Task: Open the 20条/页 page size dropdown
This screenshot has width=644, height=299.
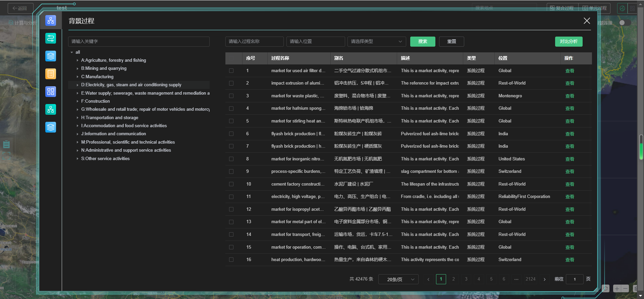Action: click(398, 279)
